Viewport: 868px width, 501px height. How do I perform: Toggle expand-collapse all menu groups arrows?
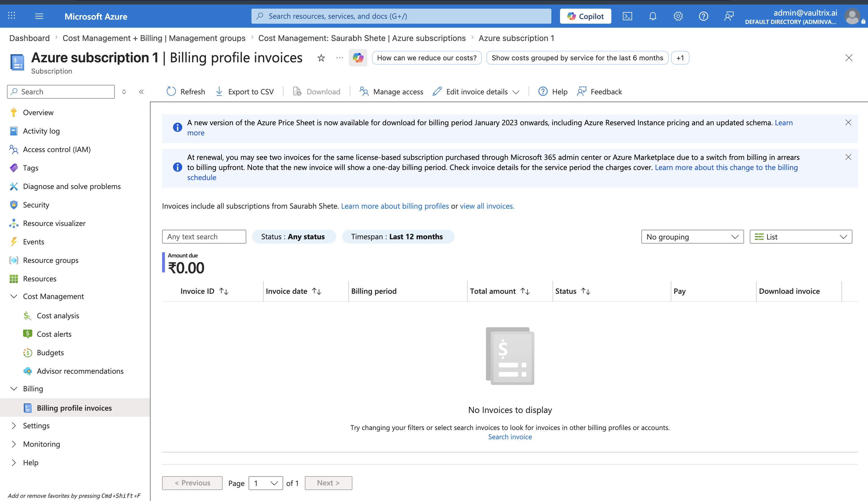coord(124,91)
